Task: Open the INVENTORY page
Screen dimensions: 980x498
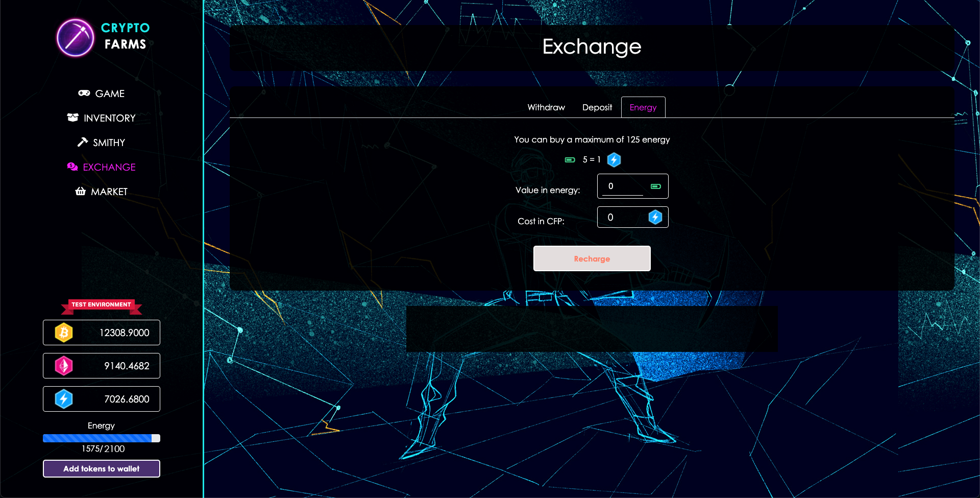Action: [102, 118]
